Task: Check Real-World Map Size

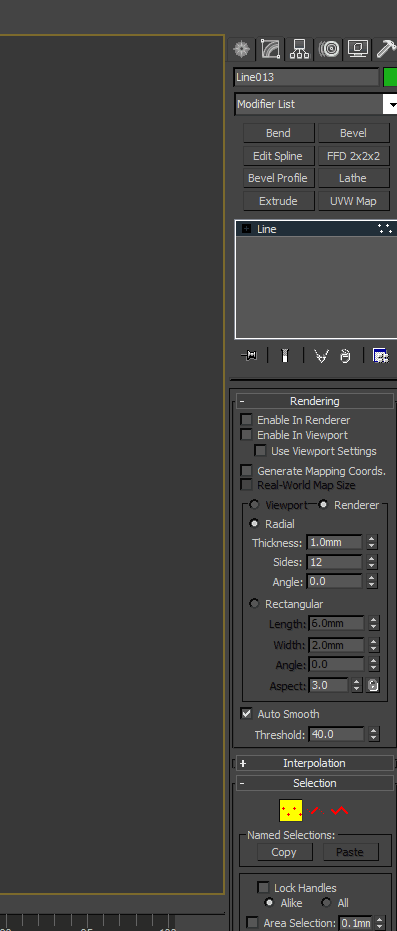Action: coord(246,485)
